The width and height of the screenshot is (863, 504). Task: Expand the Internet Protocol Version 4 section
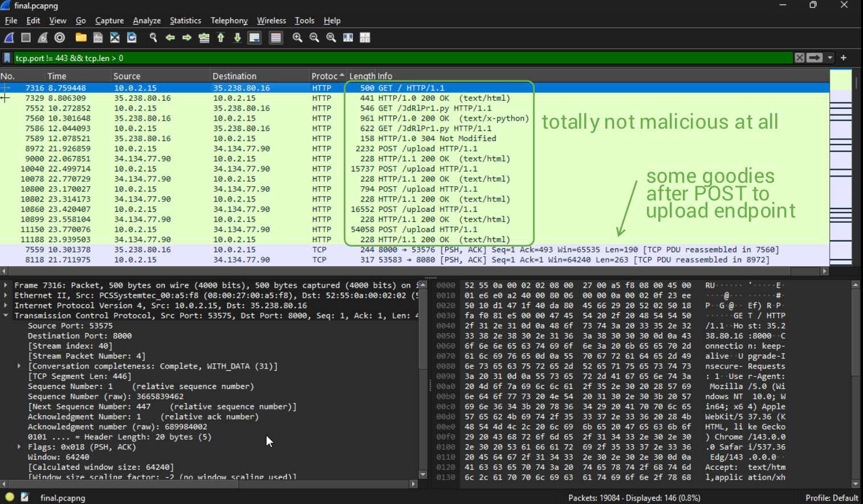6,306
